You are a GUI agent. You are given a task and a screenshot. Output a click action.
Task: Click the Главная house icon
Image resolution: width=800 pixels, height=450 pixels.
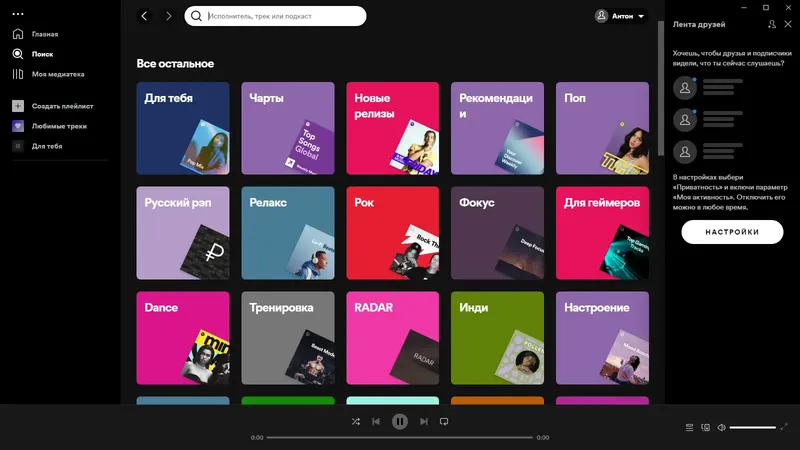(x=18, y=34)
